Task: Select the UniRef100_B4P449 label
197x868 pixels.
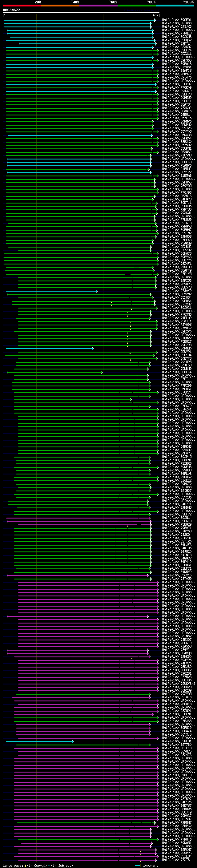Action: (177, 562)
